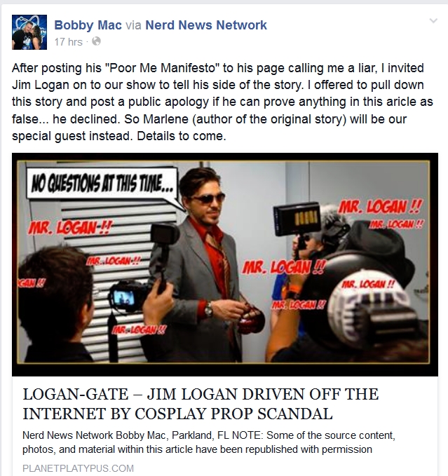Click the large red MR. LOGAN text top right
Image resolution: width=448 pixels, height=476 pixels.
tap(380, 207)
